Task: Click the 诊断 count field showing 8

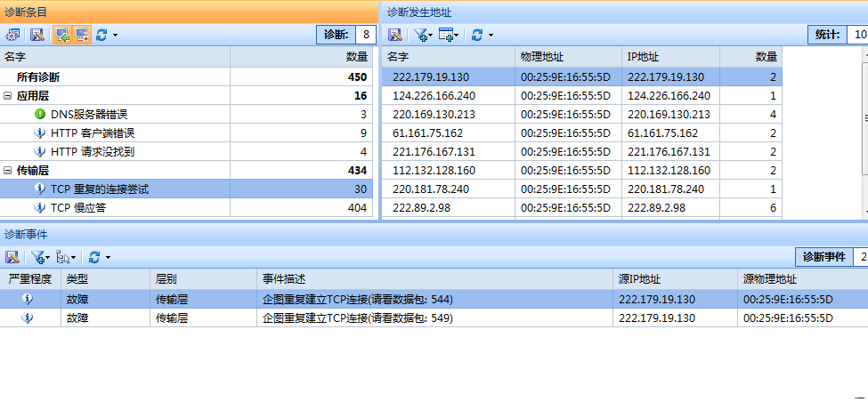Action: tap(366, 35)
